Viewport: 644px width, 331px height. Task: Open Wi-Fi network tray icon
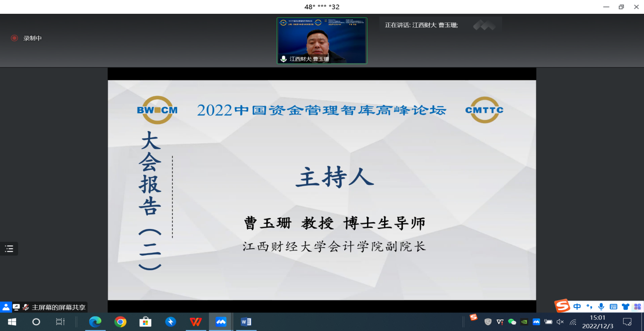tap(573, 322)
